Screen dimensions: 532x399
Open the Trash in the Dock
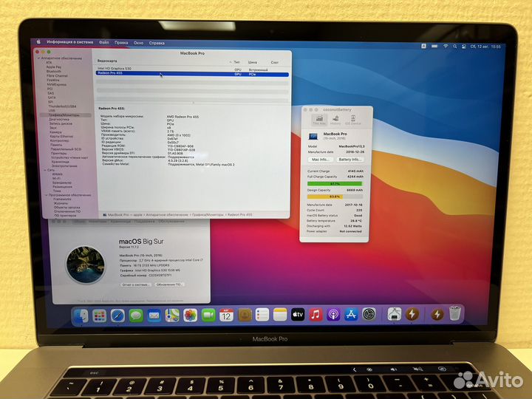tap(455, 313)
